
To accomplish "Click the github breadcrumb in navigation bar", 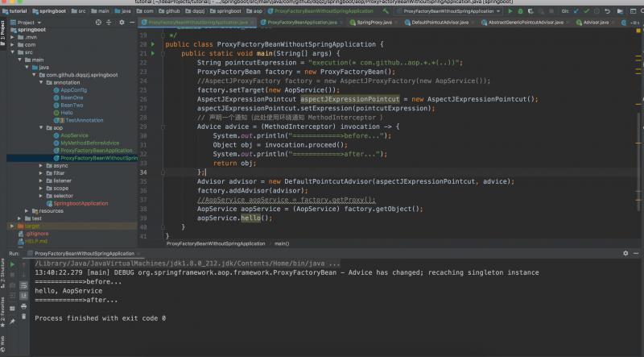I will coord(169,11).
